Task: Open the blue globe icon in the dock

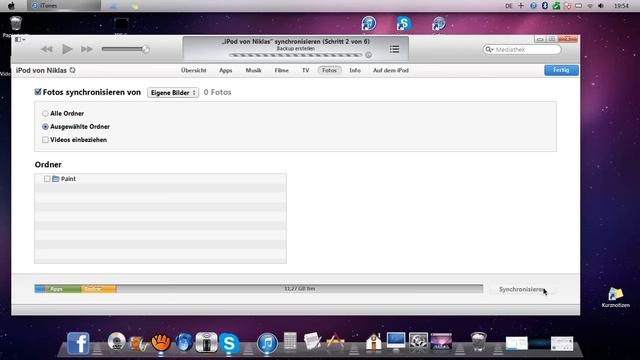Action: [184, 342]
